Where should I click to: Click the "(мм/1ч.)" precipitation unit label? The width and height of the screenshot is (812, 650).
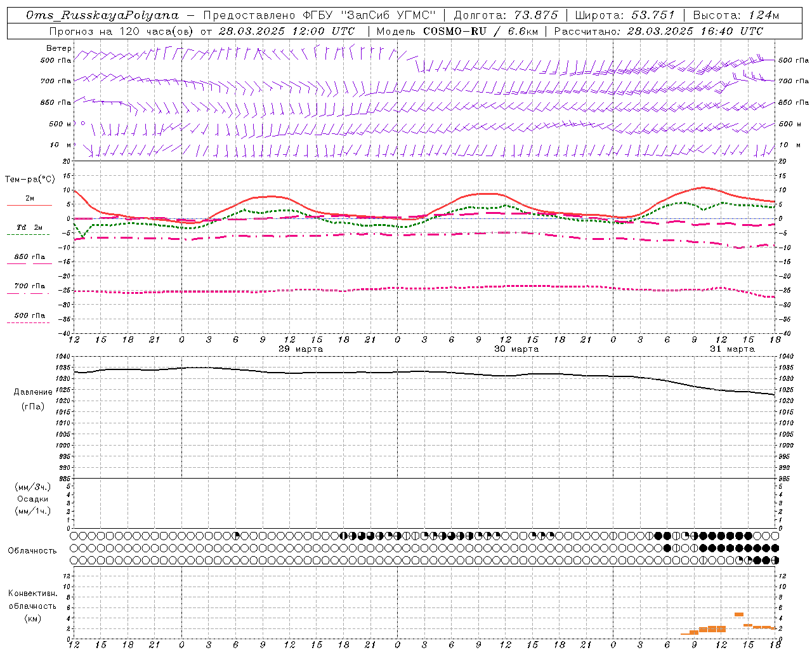[33, 511]
